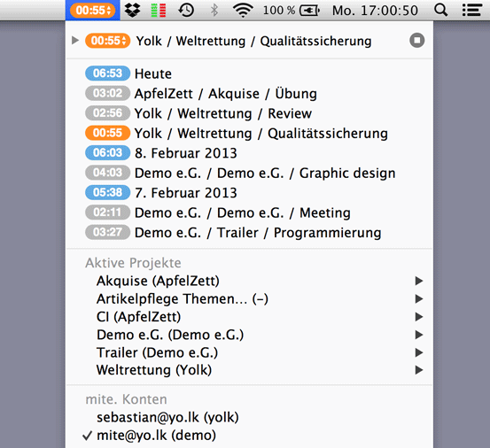490x448 pixels.
Task: Open the clock showing Mo. 17:00:50
Action: (x=375, y=11)
